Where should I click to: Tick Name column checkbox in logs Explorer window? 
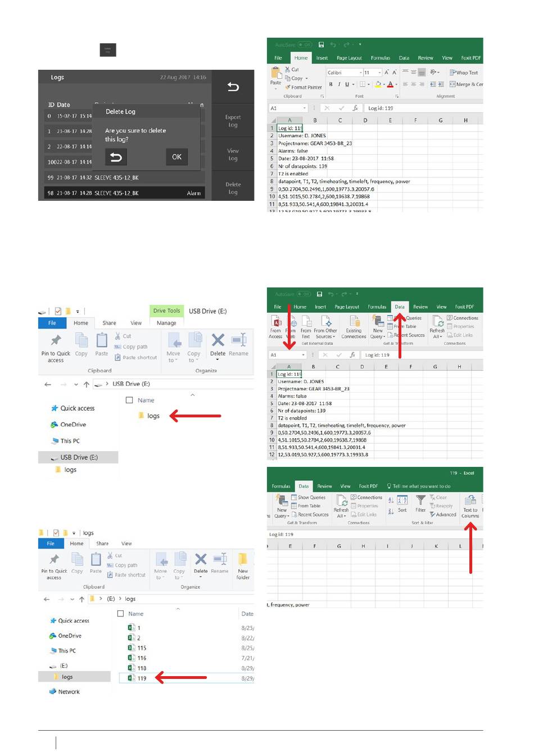pos(120,614)
